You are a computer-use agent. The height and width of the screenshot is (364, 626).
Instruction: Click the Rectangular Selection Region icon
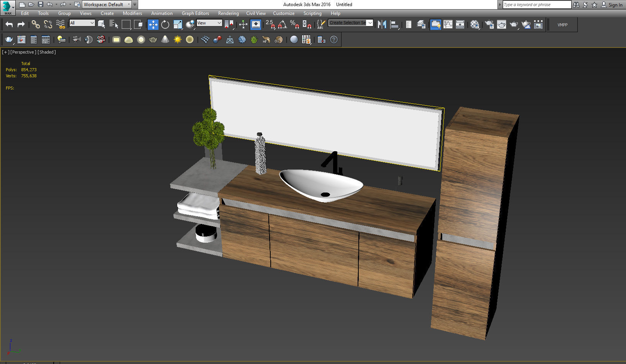(126, 24)
